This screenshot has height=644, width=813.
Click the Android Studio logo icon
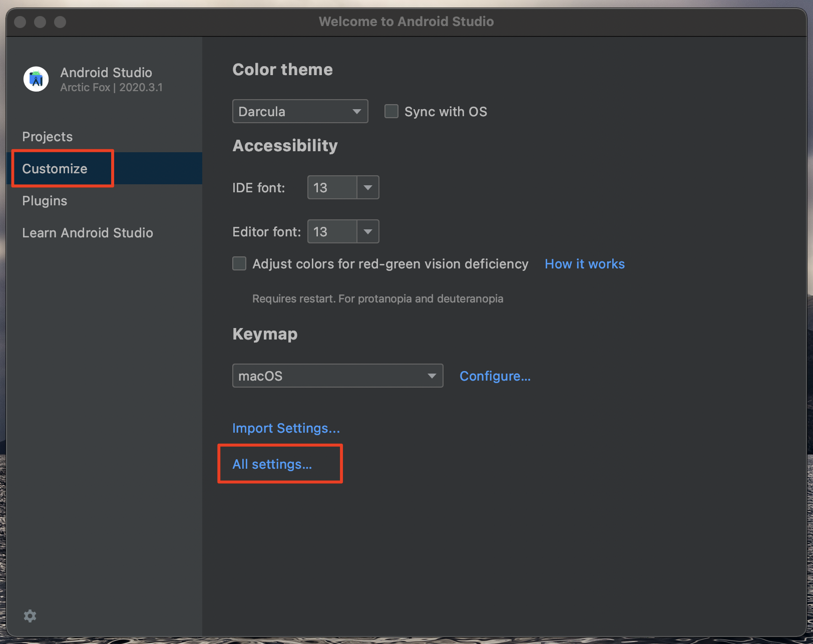(x=36, y=79)
